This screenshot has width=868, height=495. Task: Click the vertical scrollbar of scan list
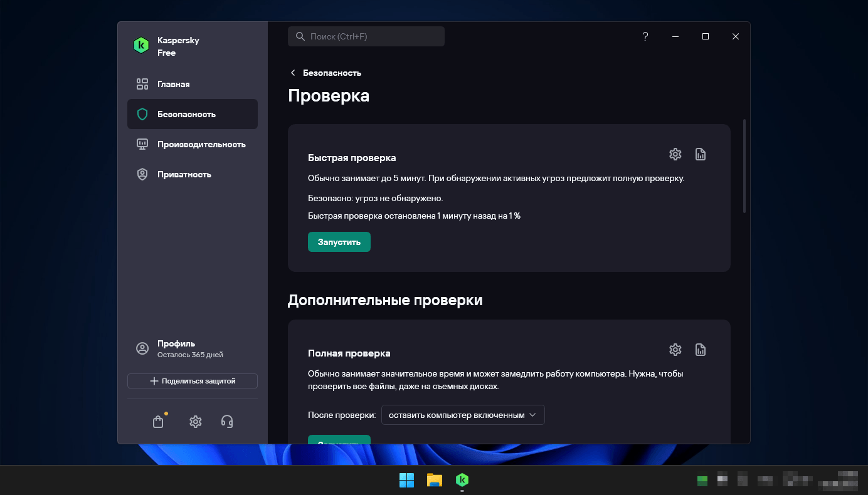coord(744,166)
